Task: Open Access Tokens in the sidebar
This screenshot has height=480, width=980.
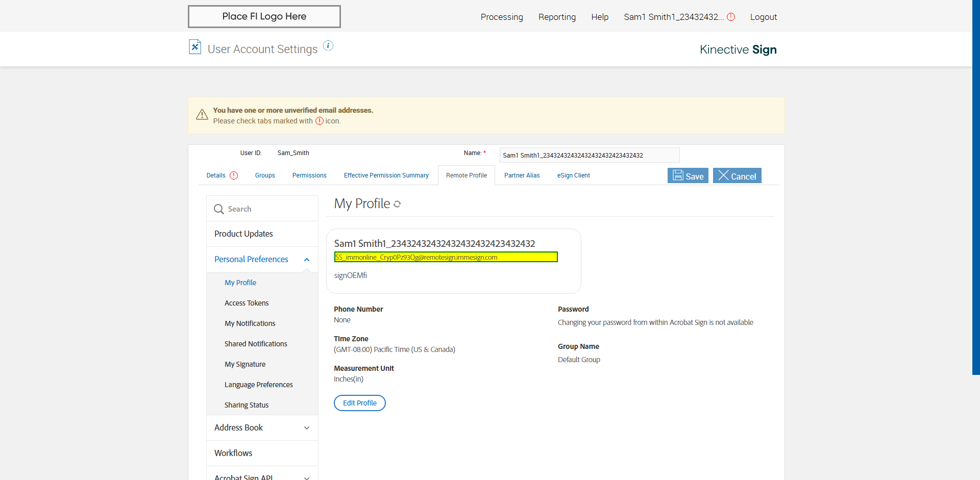Action: 247,303
